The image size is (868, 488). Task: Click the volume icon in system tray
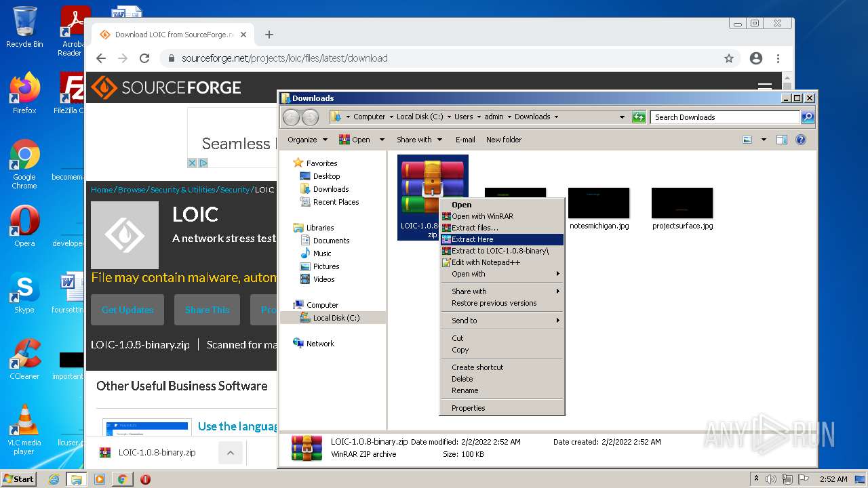[771, 479]
